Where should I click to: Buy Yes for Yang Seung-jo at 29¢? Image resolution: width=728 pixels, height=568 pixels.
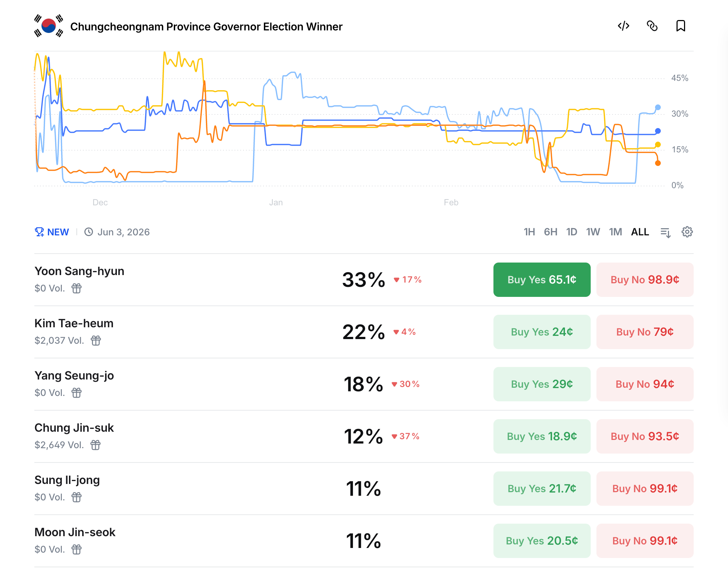pos(542,384)
